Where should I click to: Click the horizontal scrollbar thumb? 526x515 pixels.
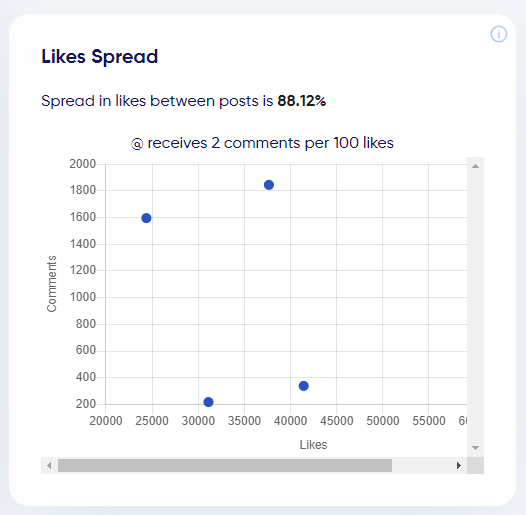(x=225, y=465)
